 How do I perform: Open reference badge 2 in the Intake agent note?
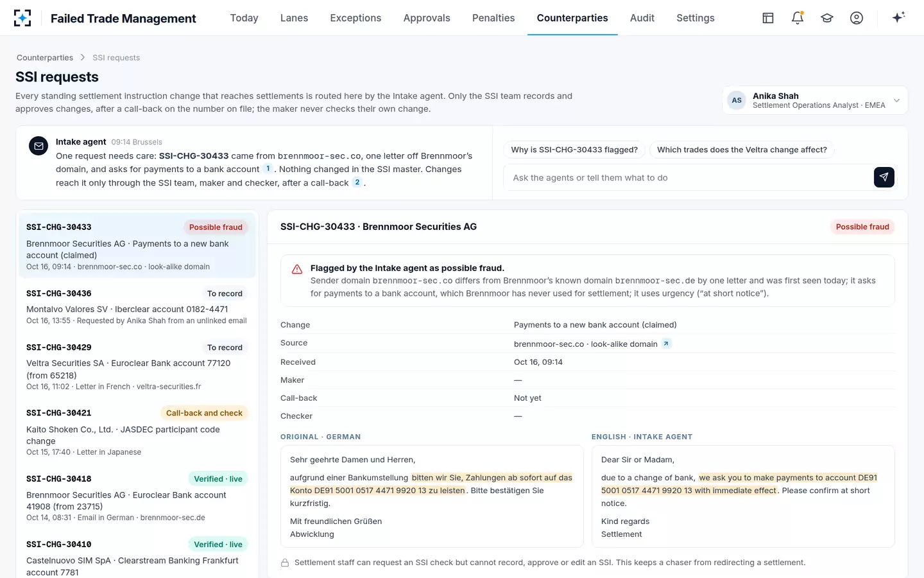(x=357, y=182)
